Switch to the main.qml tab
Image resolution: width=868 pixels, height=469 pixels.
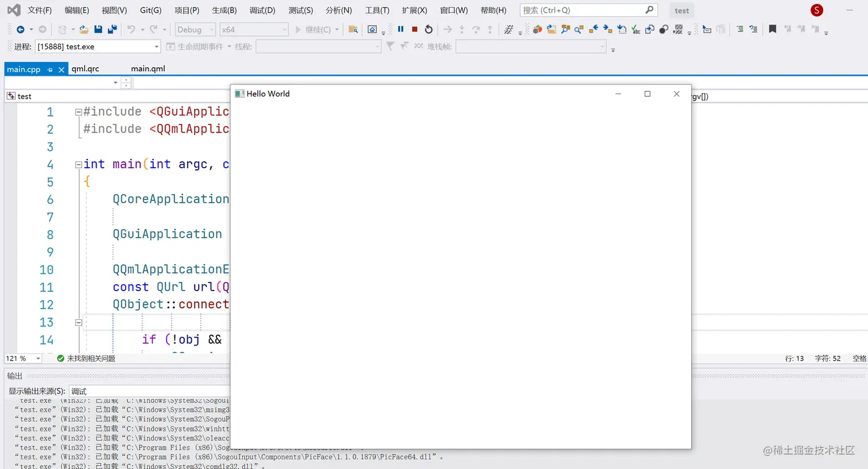[x=148, y=69]
